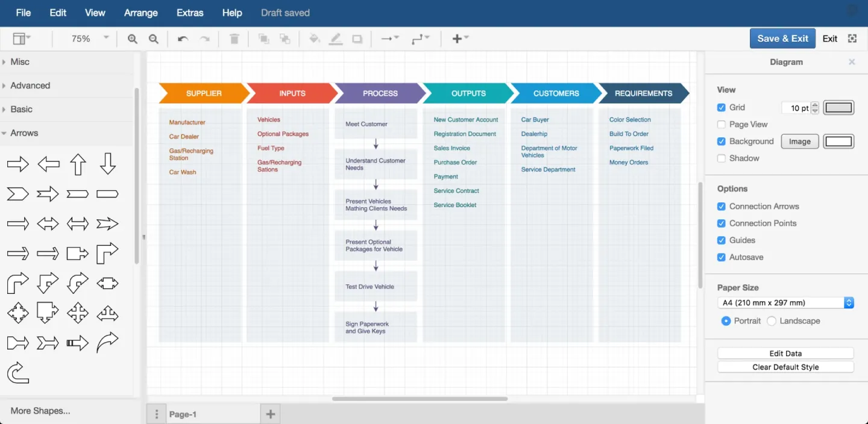Open the zoom percentage dropdown

point(107,38)
